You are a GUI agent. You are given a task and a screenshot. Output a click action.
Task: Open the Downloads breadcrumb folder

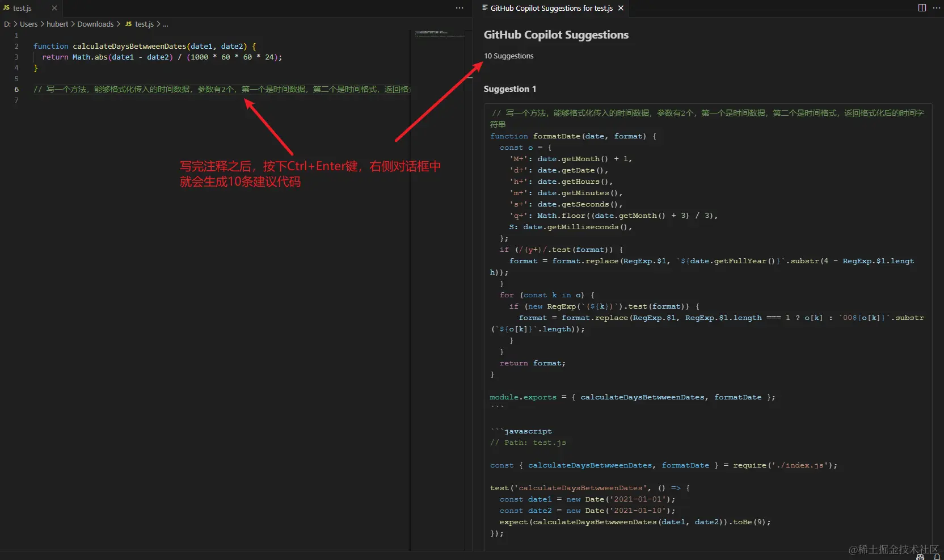pyautogui.click(x=95, y=24)
